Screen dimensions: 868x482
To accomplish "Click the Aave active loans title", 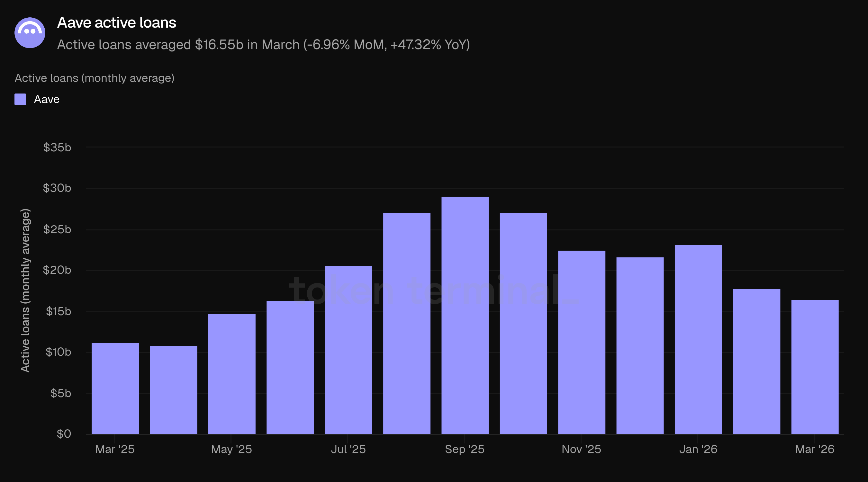I will click(x=117, y=22).
